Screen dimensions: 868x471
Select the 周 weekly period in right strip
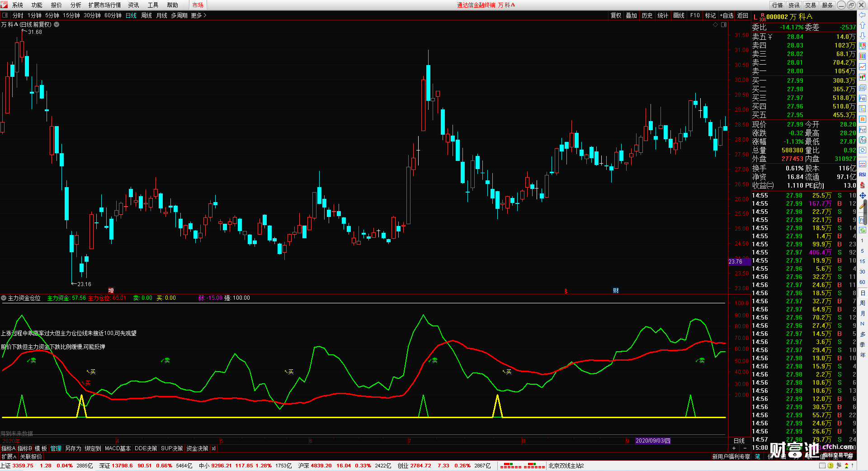(x=862, y=303)
